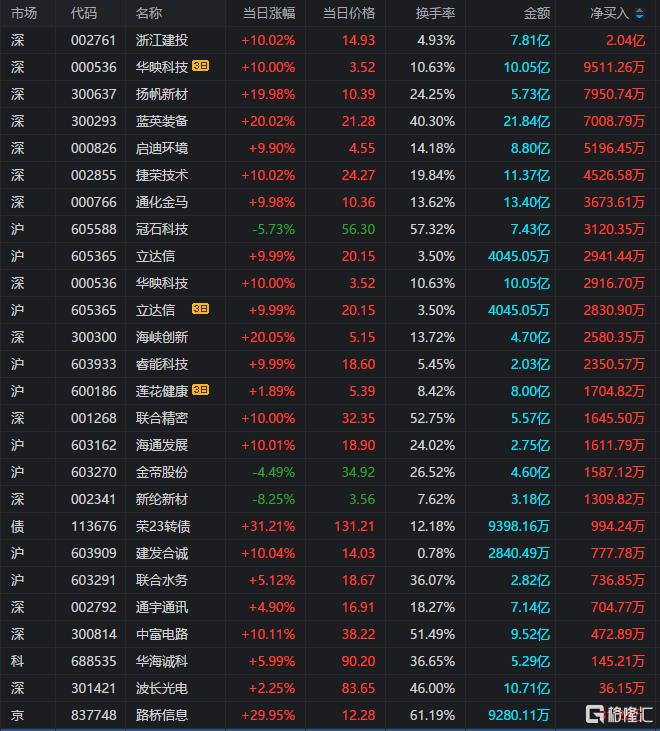Click net buy value 2916.70万

pyautogui.click(x=614, y=283)
